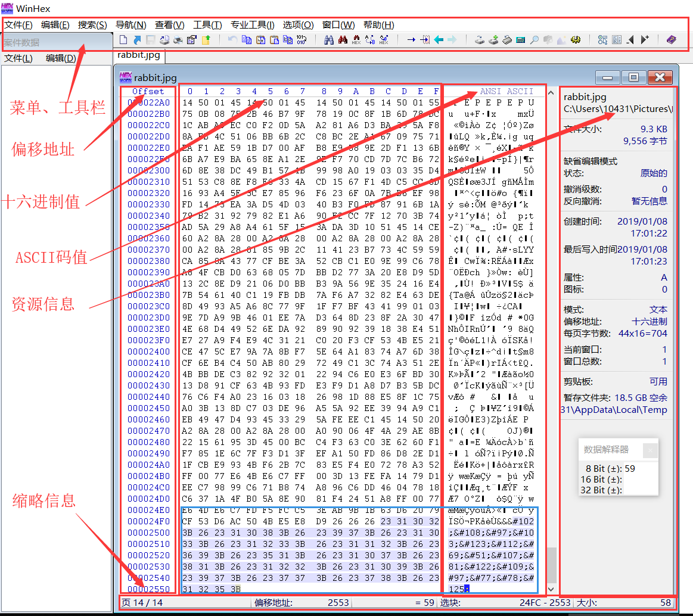693x616 pixels.
Task: Click offset row 000024F0
Action: (x=148, y=521)
